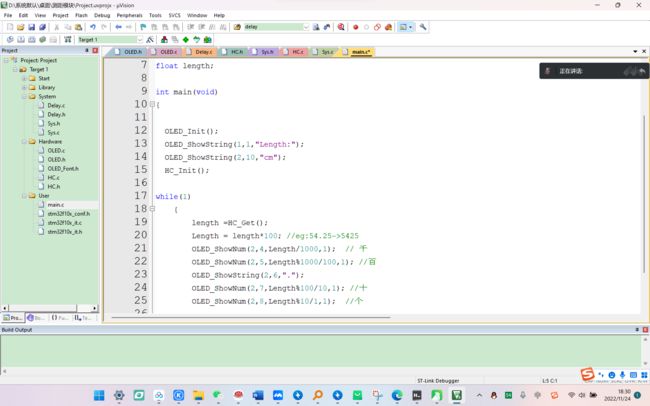Create a new file from the toolbar
This screenshot has height=406, width=650.
(10, 27)
